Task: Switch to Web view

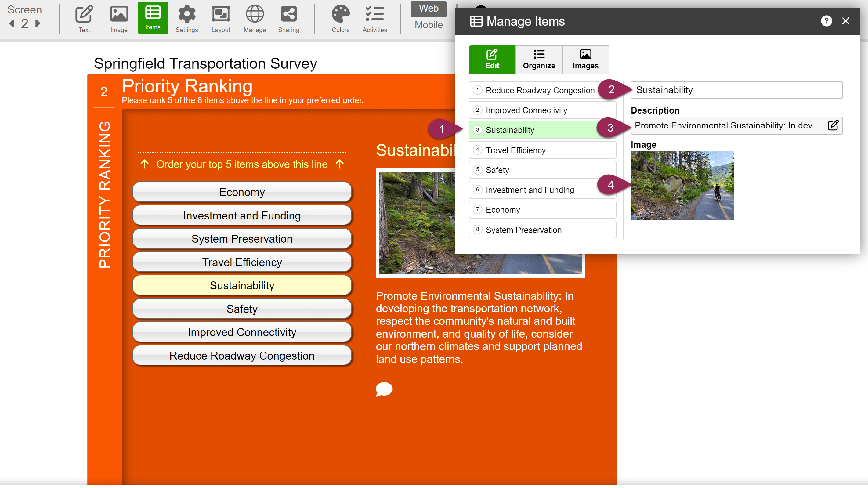Action: pyautogui.click(x=428, y=9)
